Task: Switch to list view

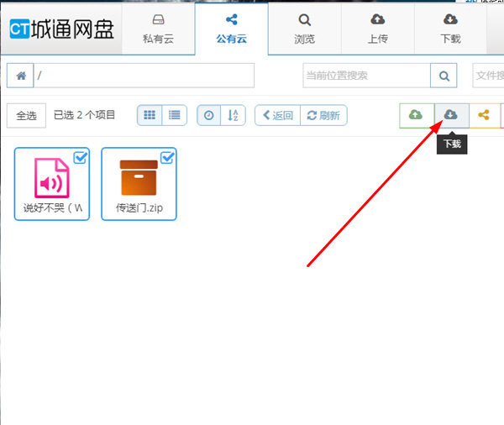Action: pyautogui.click(x=175, y=115)
